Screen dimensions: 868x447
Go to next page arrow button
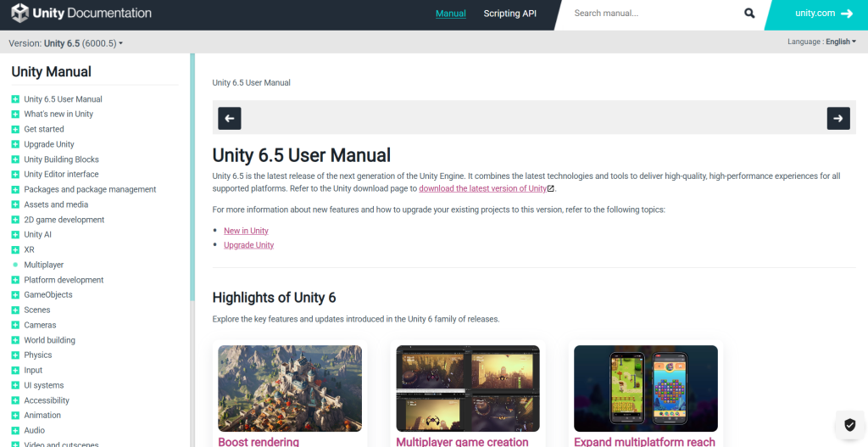point(838,118)
